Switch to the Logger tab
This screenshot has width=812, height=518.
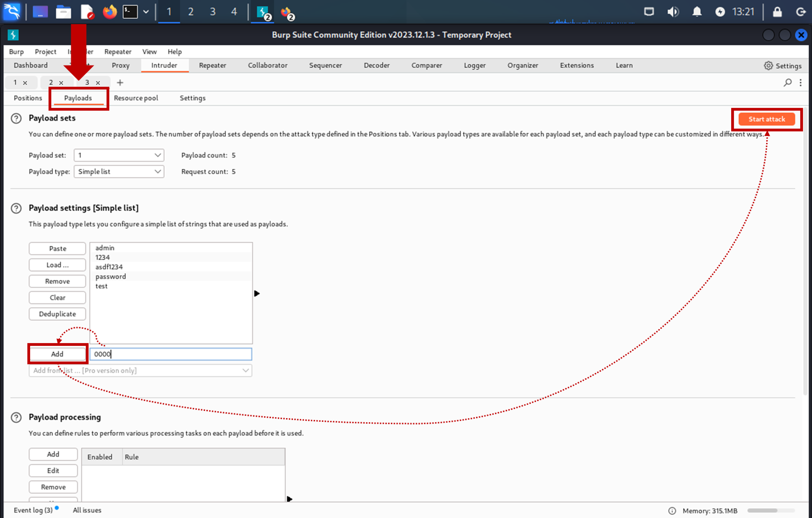tap(475, 65)
